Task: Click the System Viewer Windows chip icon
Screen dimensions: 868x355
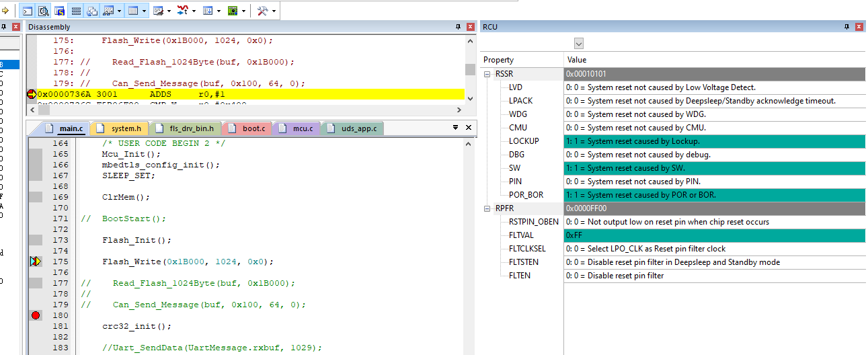Action: point(233,11)
